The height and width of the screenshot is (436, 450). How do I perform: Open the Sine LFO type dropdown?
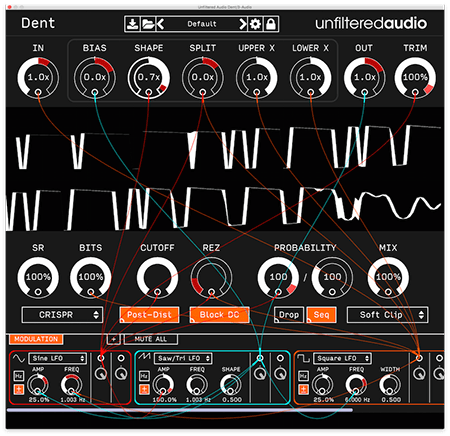[x=58, y=358]
